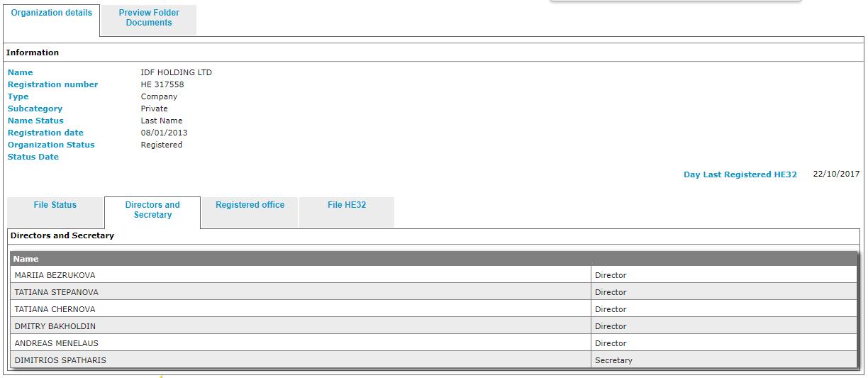Image resolution: width=868 pixels, height=378 pixels.
Task: Click the Registration date label
Action: coord(45,133)
